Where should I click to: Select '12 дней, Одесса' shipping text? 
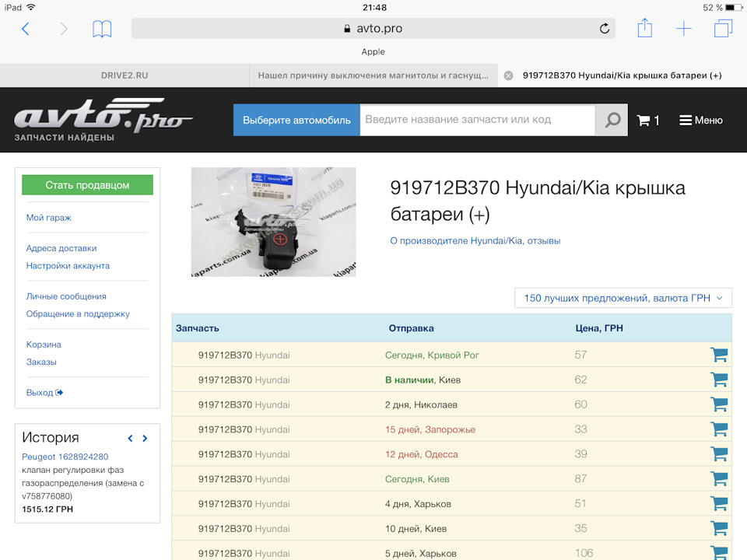[422, 454]
